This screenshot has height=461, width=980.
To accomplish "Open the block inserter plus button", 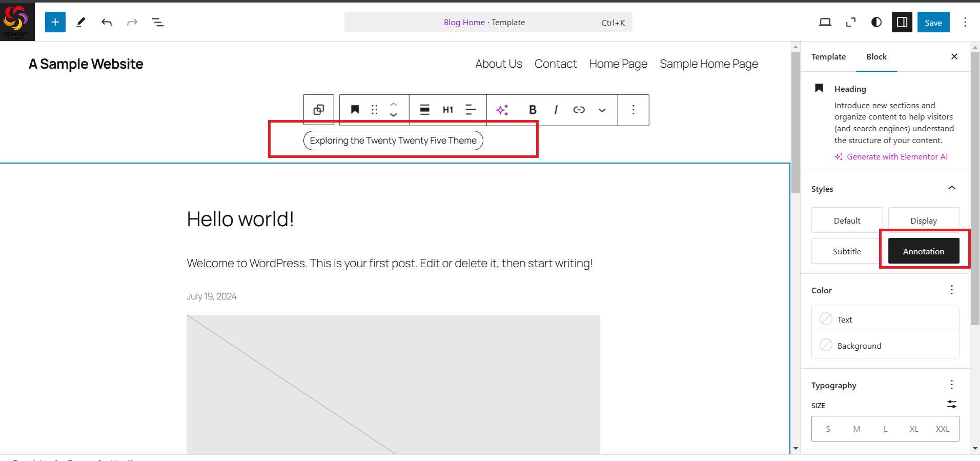I will (x=55, y=22).
